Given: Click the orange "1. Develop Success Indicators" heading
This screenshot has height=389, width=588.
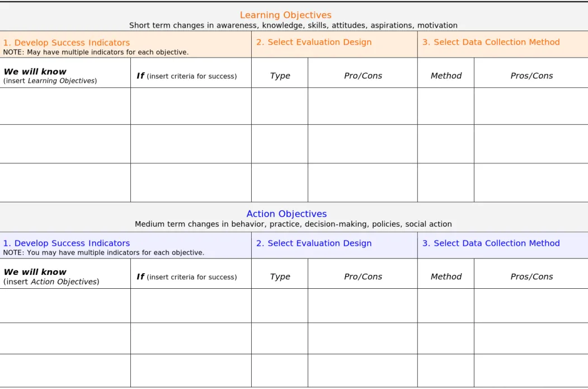Looking at the screenshot, I should (67, 43).
